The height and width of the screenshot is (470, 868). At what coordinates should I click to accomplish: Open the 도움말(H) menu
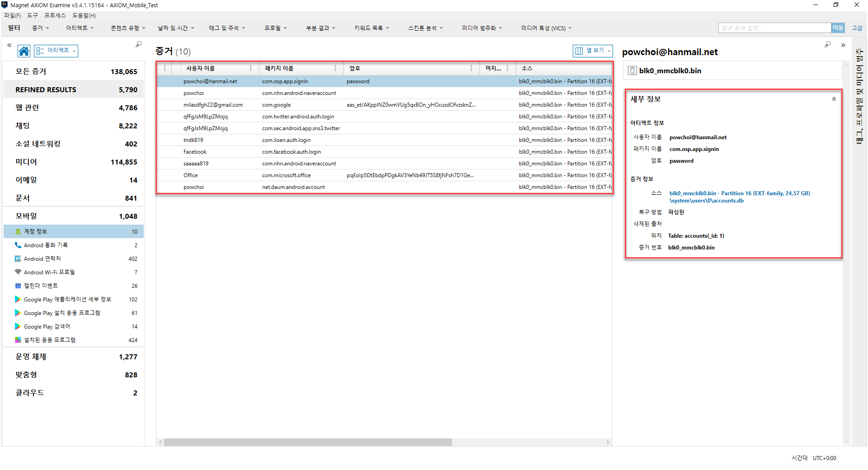point(84,15)
